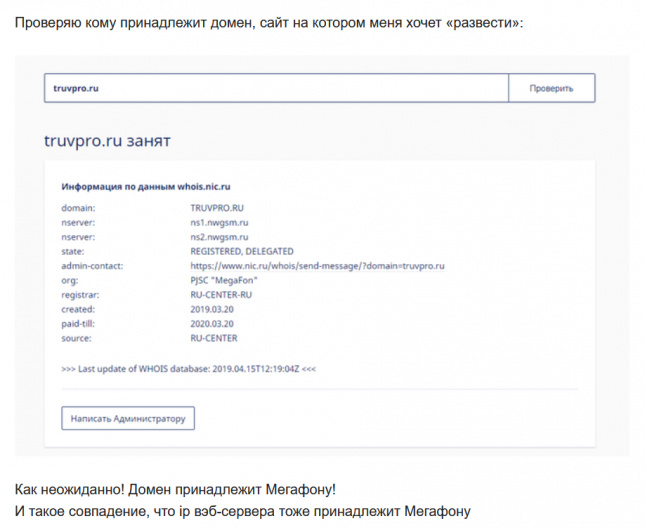Click the RU-CENTER source value
The width and height of the screenshot is (645, 528).
click(x=214, y=339)
